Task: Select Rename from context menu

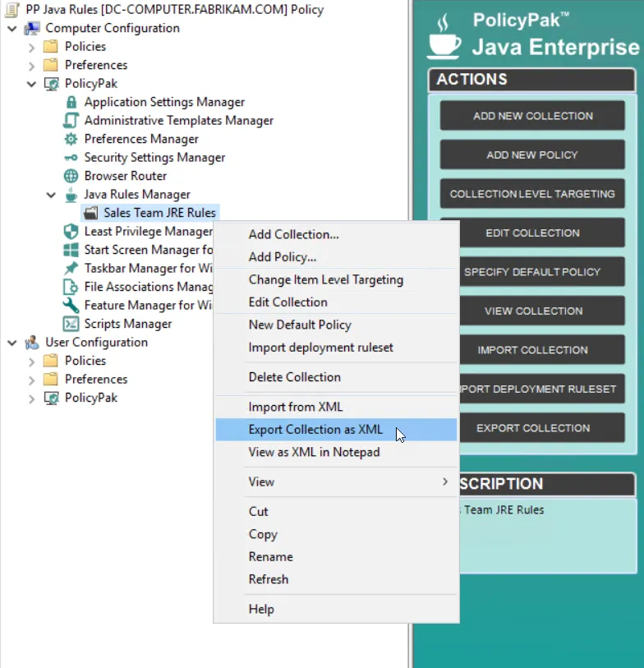Action: (336, 556)
